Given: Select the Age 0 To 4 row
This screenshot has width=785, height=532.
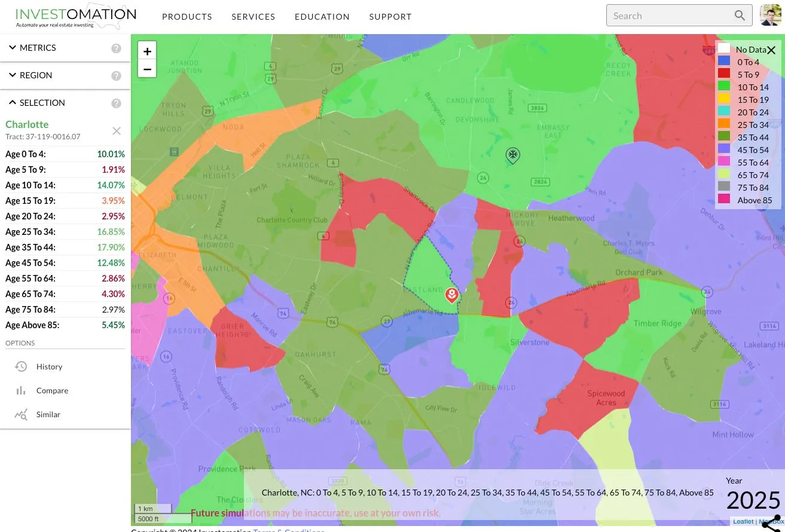Looking at the screenshot, I should coord(65,154).
